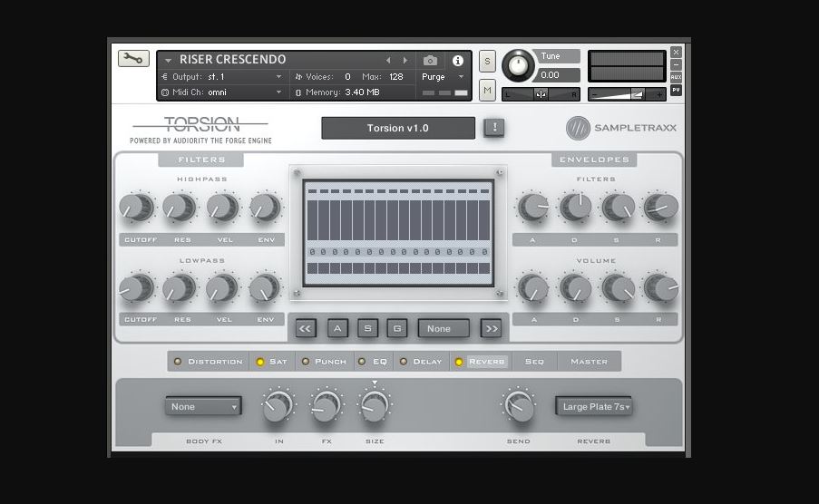
Task: Open the Purge dropdown menu
Action: pos(443,77)
